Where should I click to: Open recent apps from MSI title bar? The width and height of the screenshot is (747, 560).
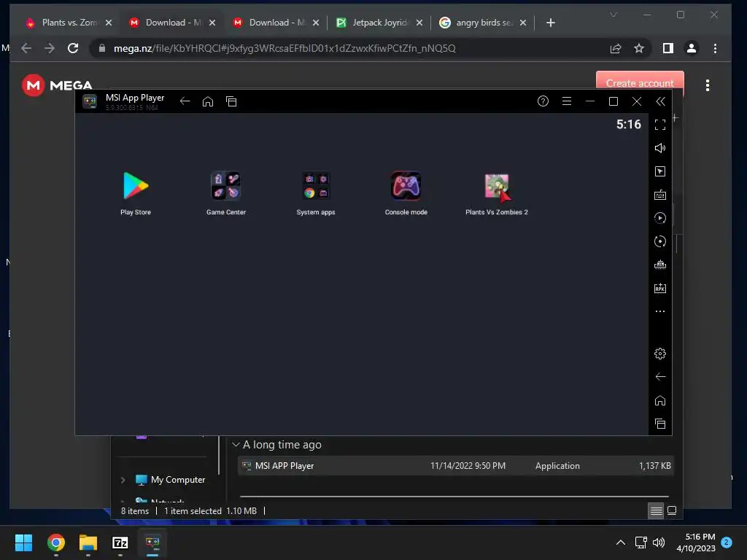pos(231,101)
